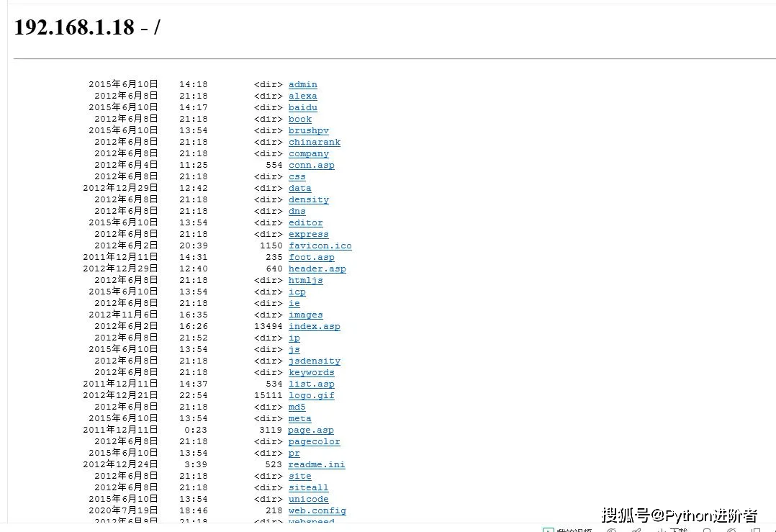
Task: Open the favicon.ico file link
Action: (x=320, y=245)
